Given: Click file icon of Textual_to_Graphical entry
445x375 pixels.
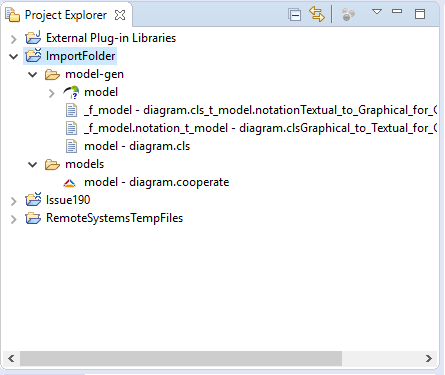Looking at the screenshot, I should coord(71,110).
